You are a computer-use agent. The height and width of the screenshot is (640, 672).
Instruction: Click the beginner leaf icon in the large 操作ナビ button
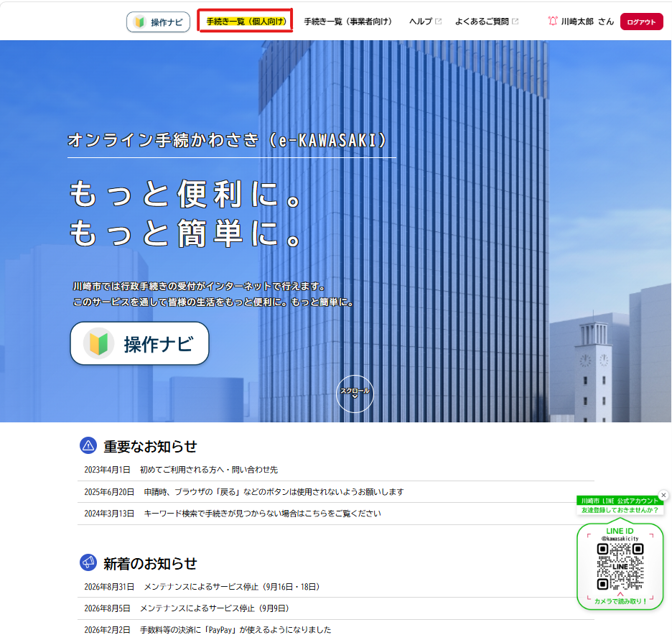tap(98, 343)
